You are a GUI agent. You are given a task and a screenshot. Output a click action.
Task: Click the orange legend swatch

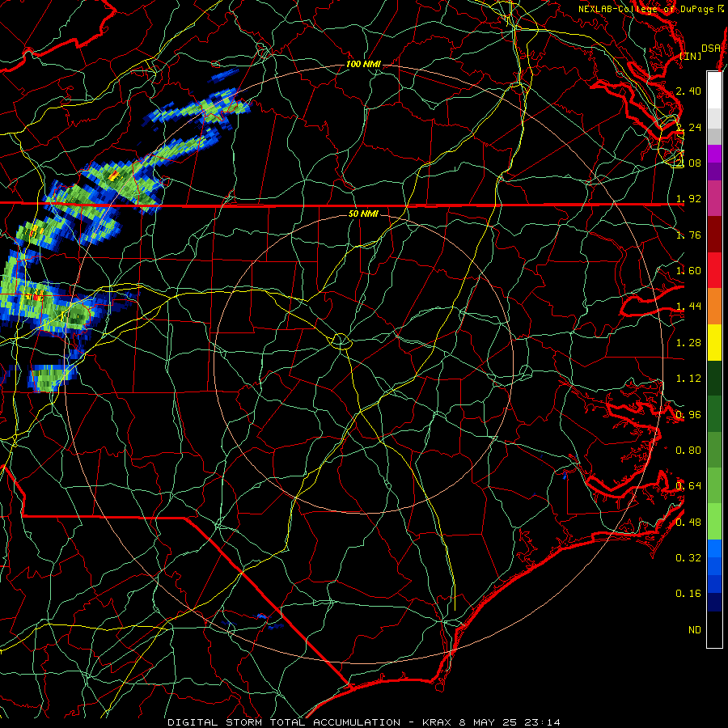pyautogui.click(x=714, y=307)
